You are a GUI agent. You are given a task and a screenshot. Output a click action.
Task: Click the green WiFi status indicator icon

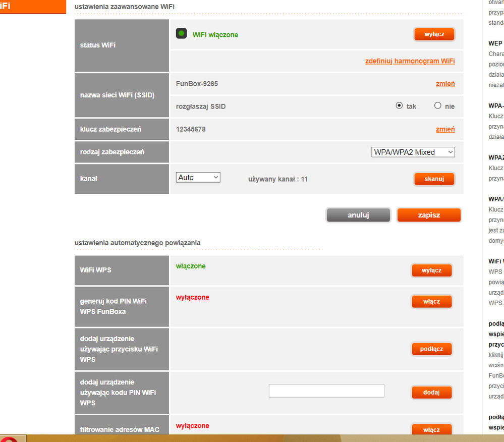181,33
